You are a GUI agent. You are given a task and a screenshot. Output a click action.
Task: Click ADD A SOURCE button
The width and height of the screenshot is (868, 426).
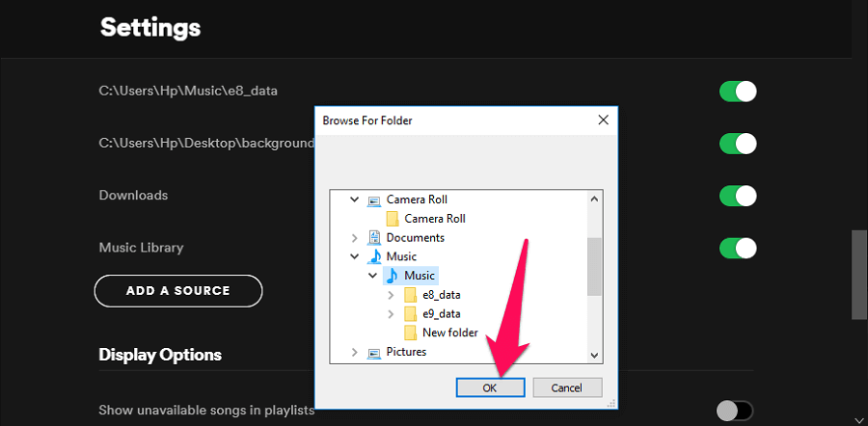[x=178, y=291]
